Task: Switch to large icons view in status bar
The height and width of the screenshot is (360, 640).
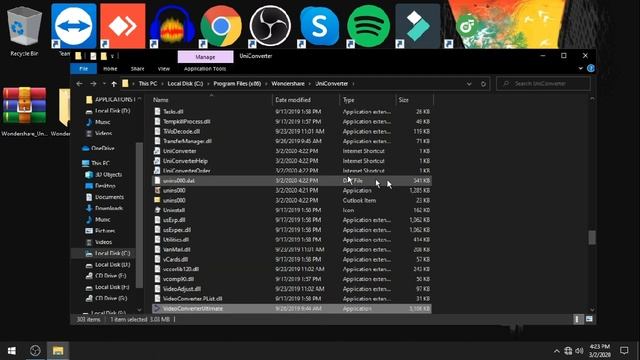Action: [589, 319]
